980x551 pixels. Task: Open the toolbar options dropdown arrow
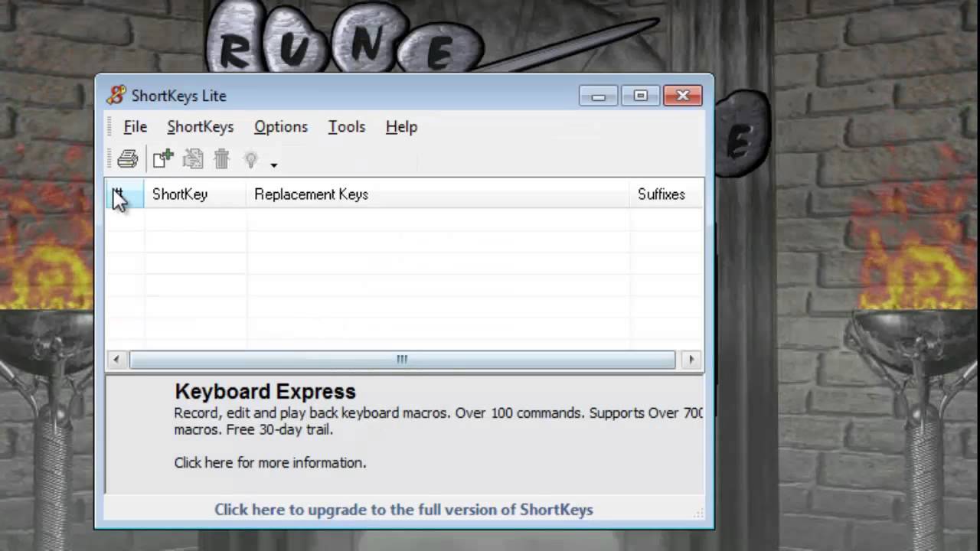273,164
